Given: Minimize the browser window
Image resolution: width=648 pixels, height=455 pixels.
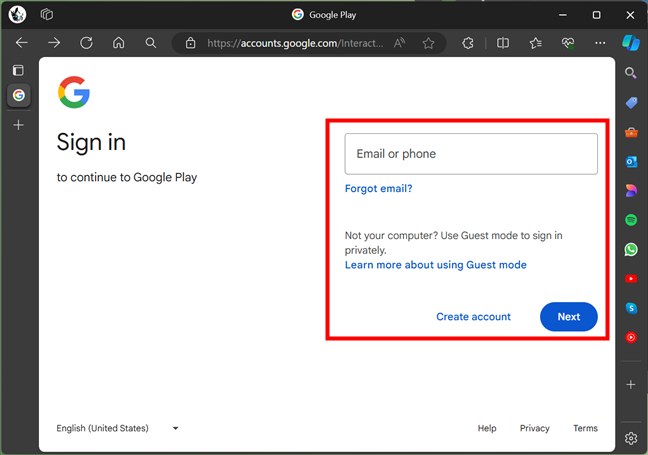Looking at the screenshot, I should tap(562, 15).
